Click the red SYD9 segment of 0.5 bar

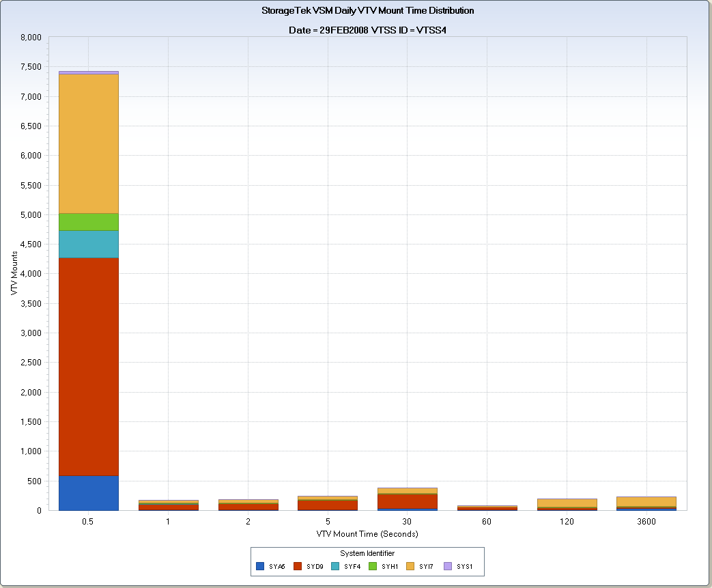89,367
